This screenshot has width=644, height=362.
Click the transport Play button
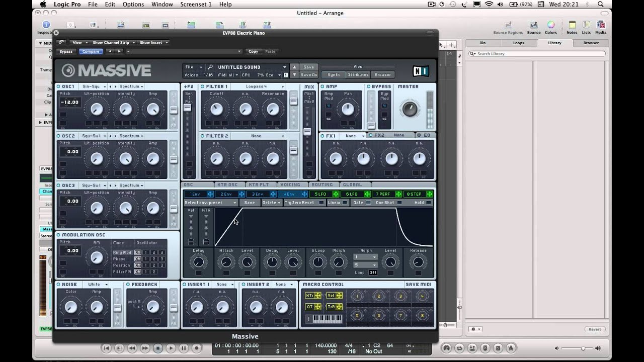tap(171, 348)
